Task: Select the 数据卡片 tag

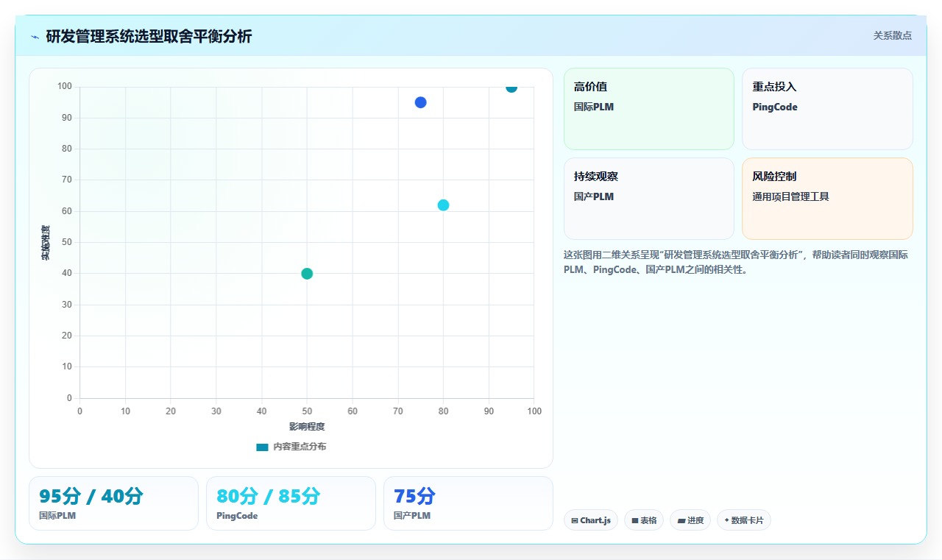Action: click(744, 520)
